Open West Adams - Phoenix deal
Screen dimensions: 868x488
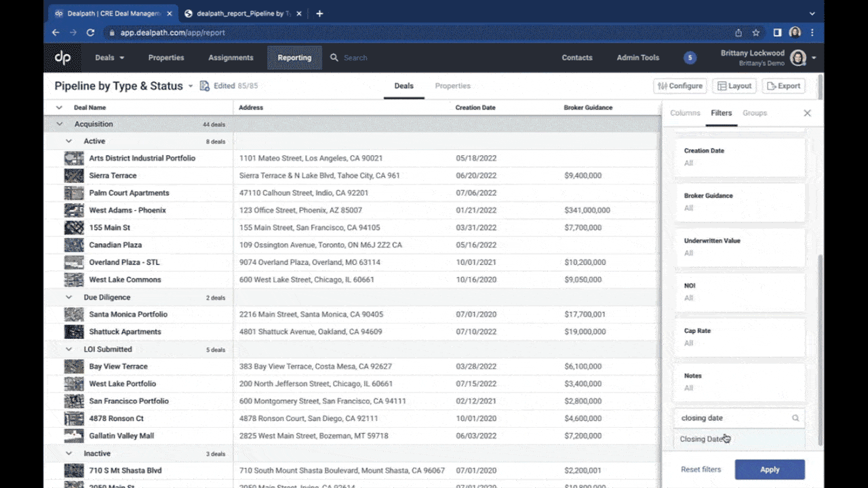[127, 210]
